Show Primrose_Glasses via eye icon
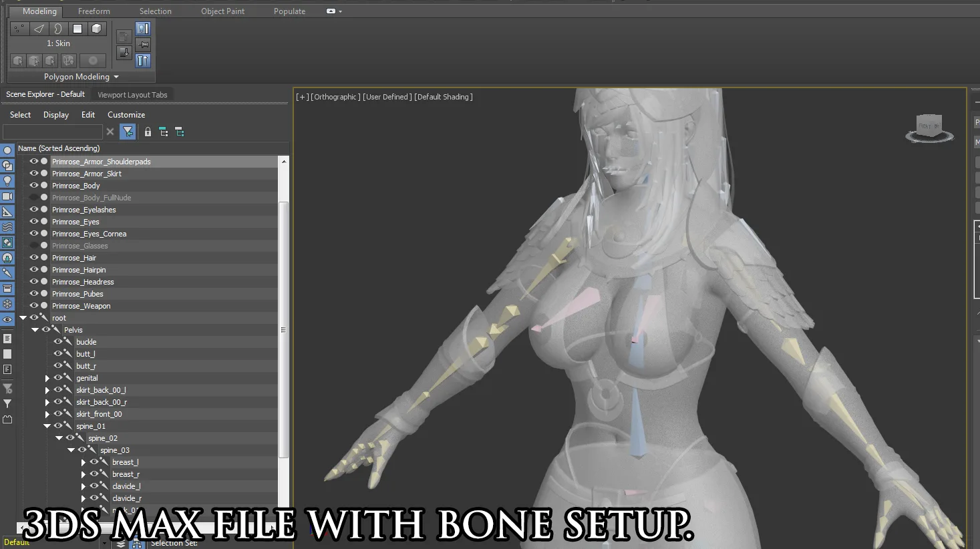 33,245
